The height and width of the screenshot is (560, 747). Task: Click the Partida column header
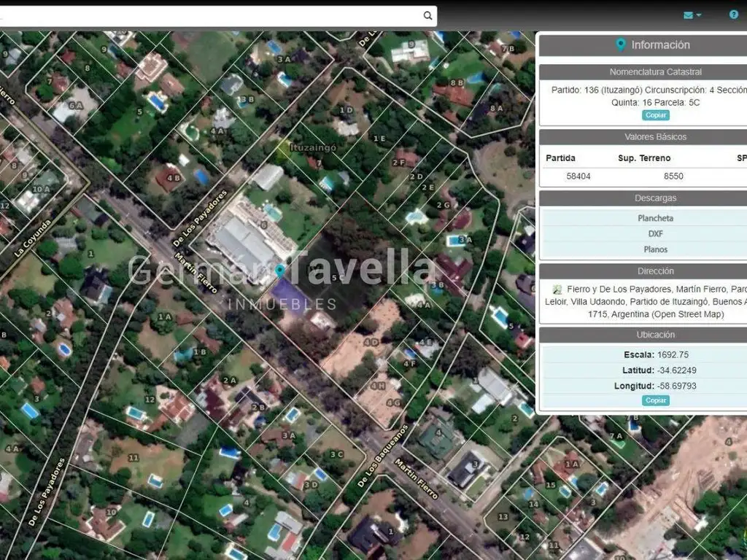click(560, 158)
